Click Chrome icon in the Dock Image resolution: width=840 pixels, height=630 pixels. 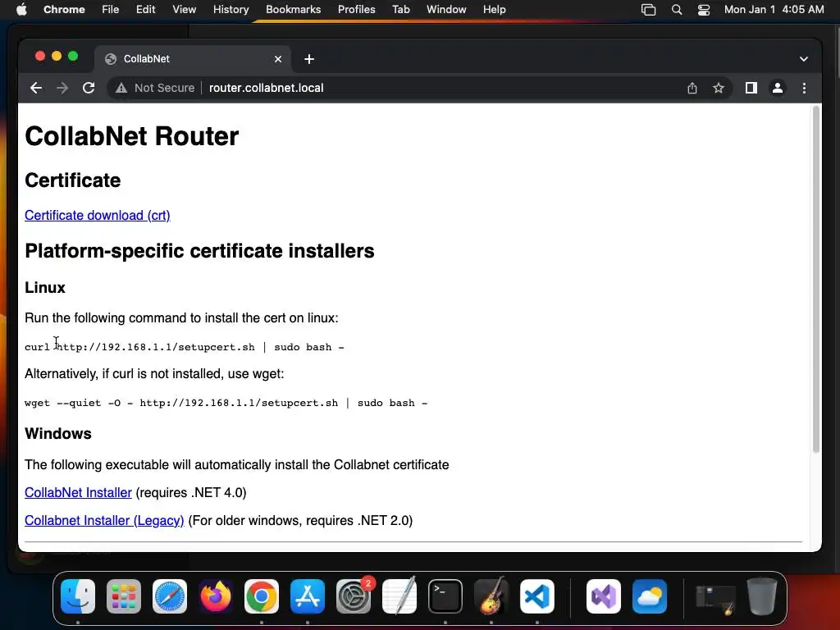tap(262, 596)
